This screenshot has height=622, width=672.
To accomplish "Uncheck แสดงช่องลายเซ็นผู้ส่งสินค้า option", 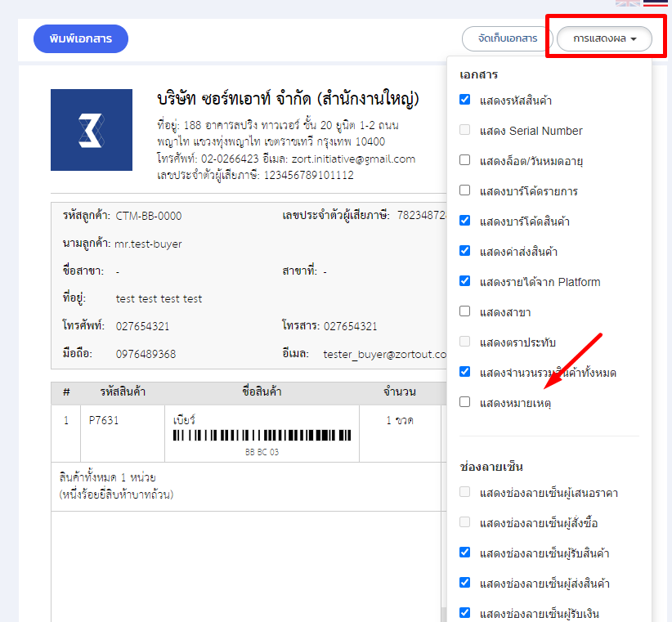I will (x=465, y=583).
